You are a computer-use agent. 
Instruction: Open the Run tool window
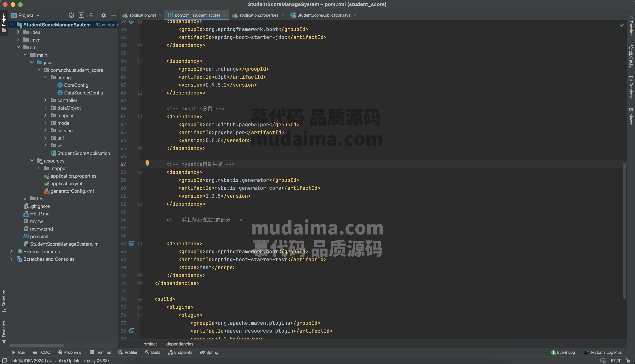pos(19,352)
